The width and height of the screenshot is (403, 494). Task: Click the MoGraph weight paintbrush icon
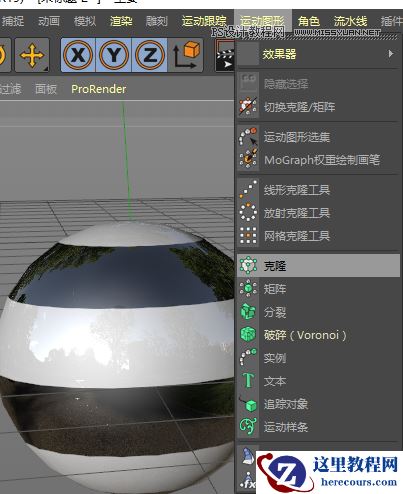[248, 159]
